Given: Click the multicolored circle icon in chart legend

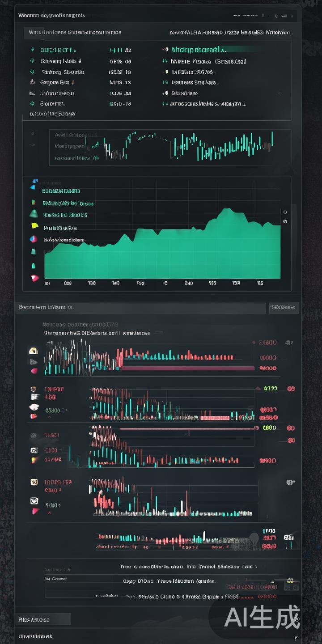Looking at the screenshot, I should point(33,239).
